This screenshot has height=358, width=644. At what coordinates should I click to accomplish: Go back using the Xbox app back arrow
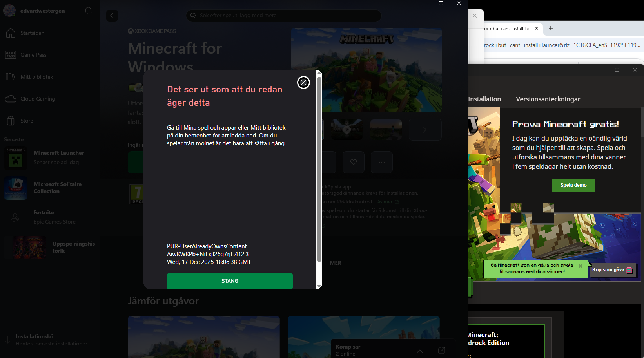pyautogui.click(x=112, y=16)
